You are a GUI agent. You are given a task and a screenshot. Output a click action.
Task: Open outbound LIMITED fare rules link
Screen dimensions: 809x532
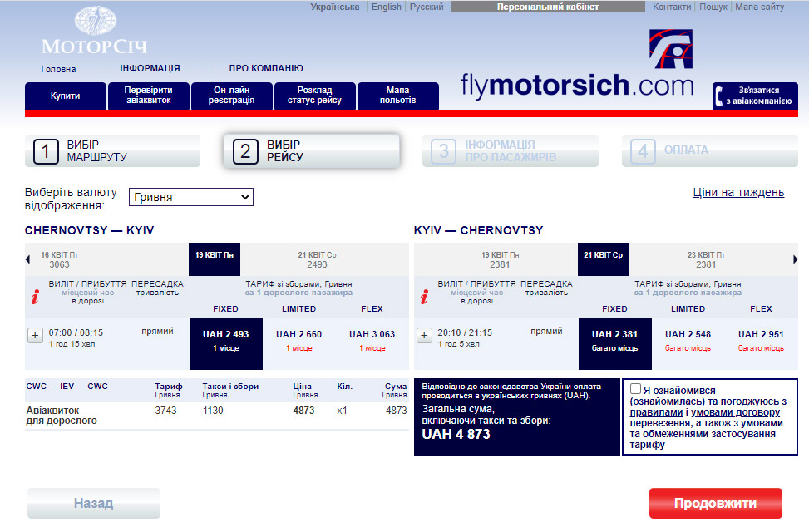click(x=298, y=309)
